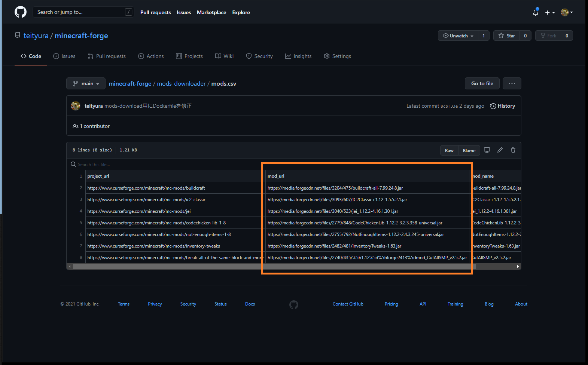Screen dimensions: 588x365
Task: Click the buildcraft project URL cell
Action: (x=175, y=188)
